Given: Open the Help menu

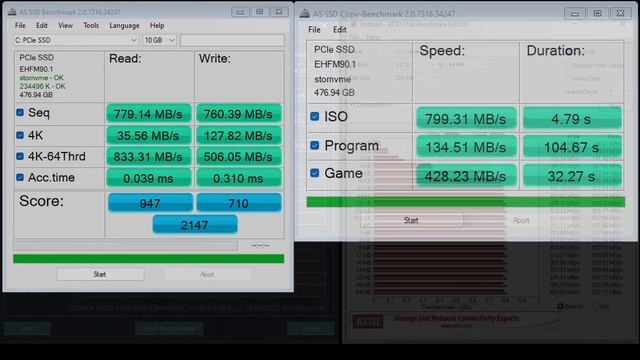Looking at the screenshot, I should coord(157,25).
